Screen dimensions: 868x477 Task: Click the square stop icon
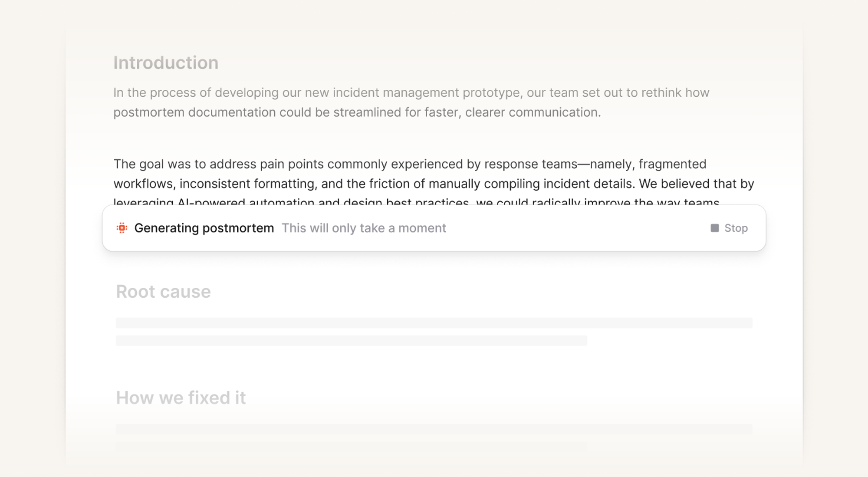[714, 228]
